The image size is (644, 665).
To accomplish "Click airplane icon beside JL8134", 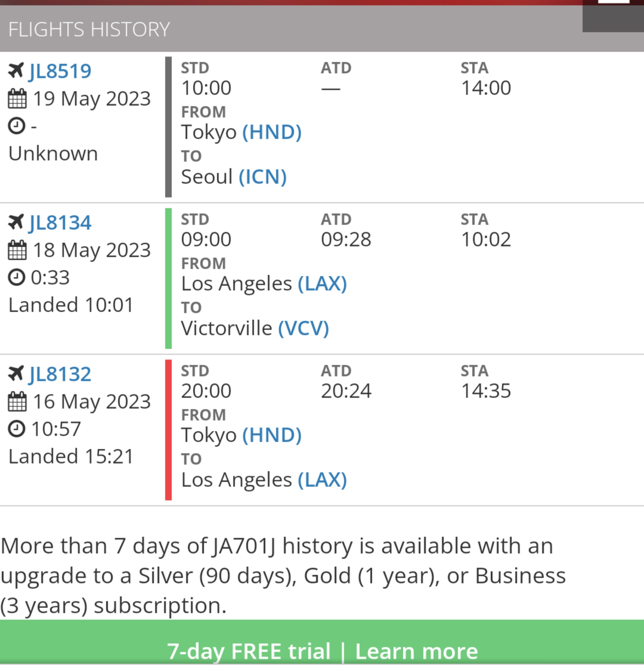I will click(16, 222).
